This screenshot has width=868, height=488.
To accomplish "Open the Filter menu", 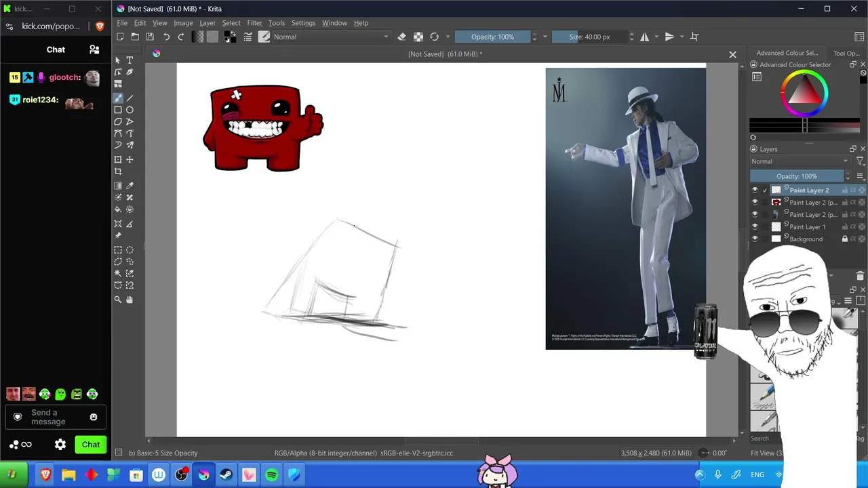I will pos(254,23).
